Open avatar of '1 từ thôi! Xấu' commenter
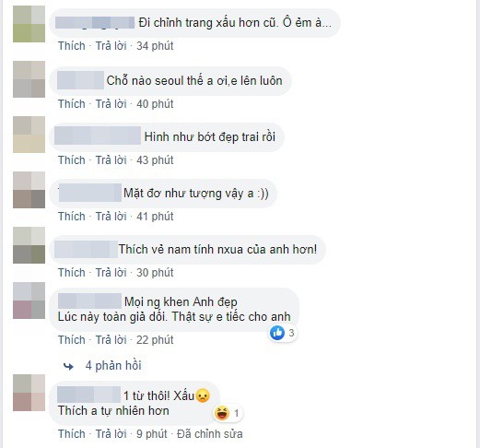Image resolution: width=480 pixels, height=448 pixels. [29, 393]
